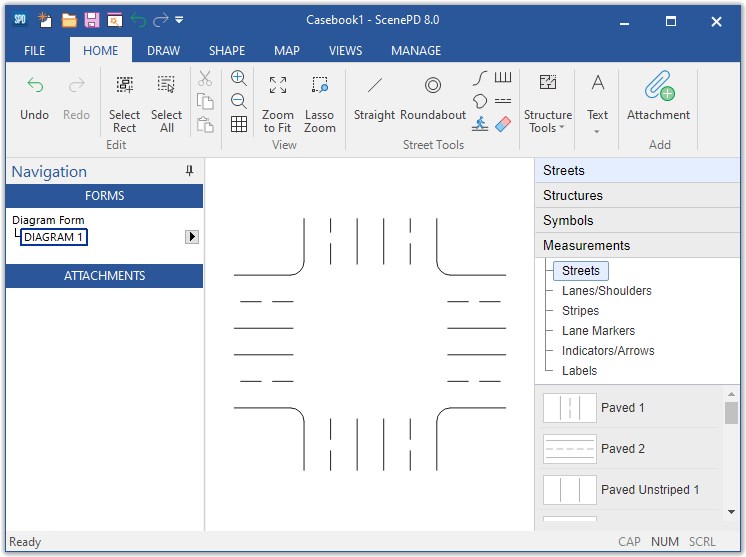Screen dimensions: 746x557
Task: Open the Structures category panel
Action: (x=573, y=195)
